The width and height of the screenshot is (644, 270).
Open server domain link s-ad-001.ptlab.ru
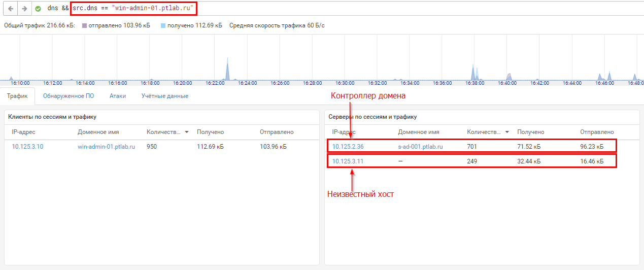point(421,147)
